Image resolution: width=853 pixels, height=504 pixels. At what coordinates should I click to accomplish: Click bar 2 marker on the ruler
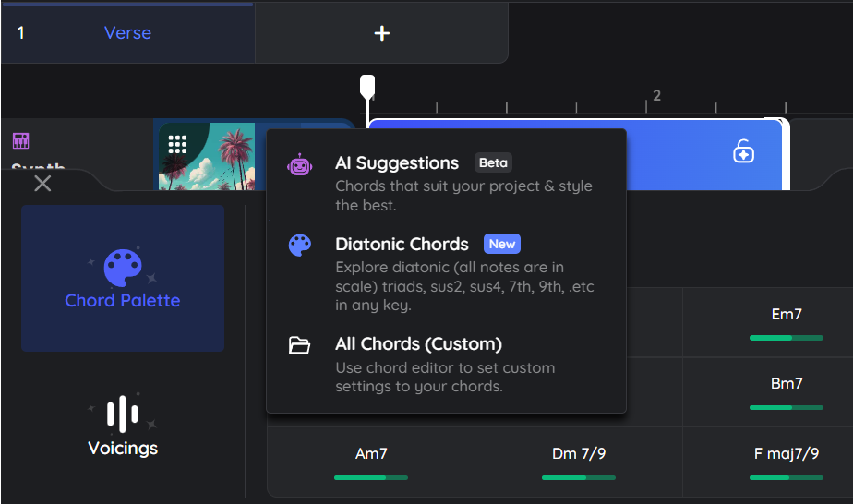click(x=656, y=96)
